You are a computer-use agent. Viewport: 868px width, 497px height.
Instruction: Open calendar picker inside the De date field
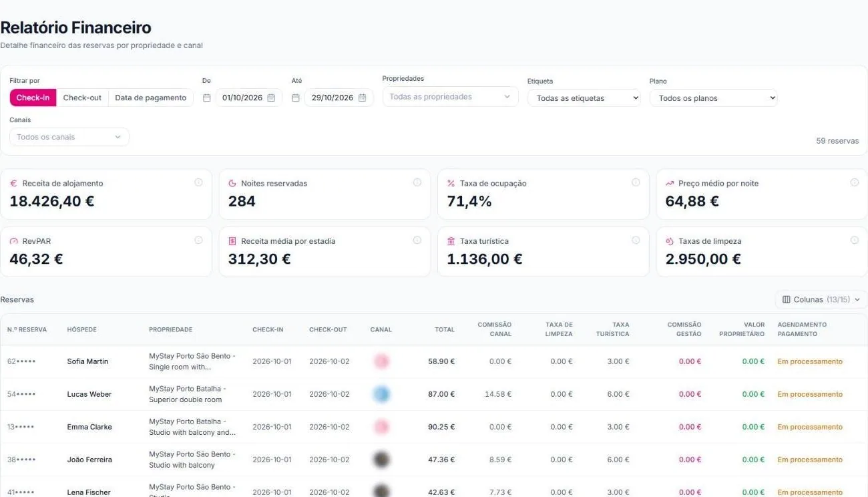tap(271, 98)
